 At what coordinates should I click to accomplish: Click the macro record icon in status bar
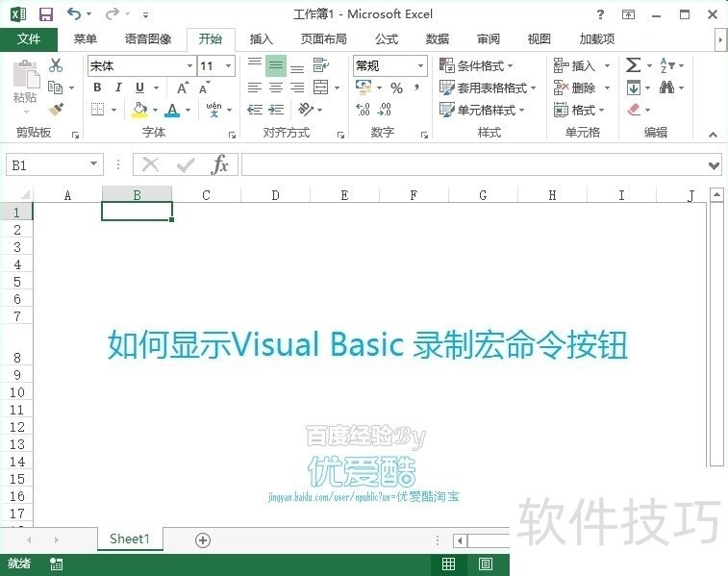click(56, 563)
